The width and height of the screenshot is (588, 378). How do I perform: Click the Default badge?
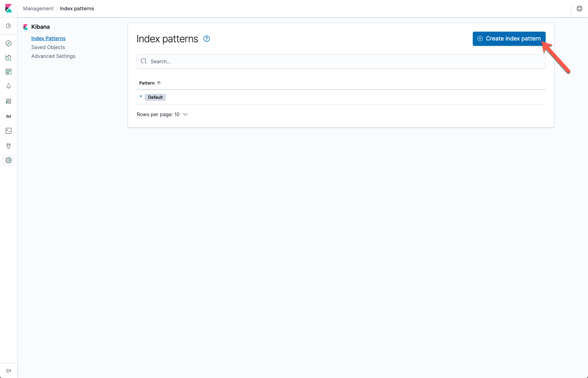[x=155, y=97]
